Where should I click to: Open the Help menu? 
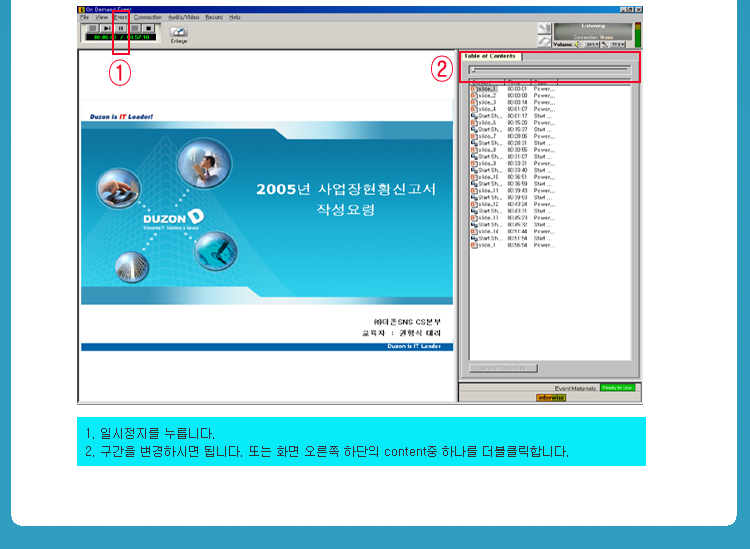234,17
